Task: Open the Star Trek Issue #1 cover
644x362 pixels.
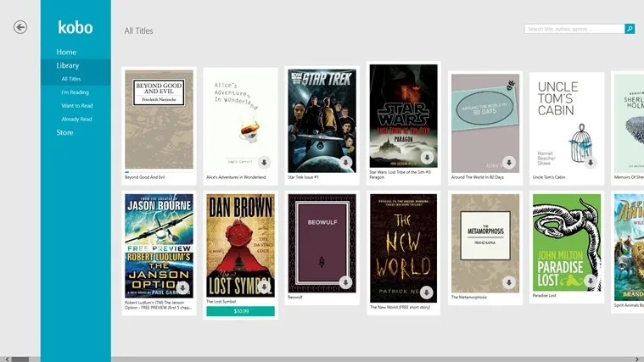Action: point(322,120)
